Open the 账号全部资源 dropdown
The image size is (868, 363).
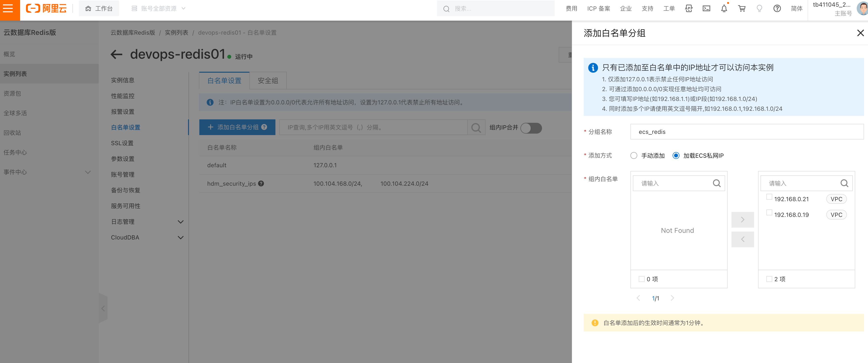click(x=158, y=9)
